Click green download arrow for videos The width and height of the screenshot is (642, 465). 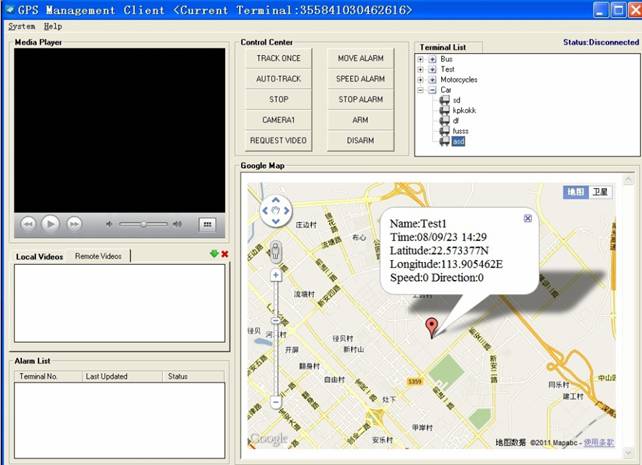click(x=214, y=254)
